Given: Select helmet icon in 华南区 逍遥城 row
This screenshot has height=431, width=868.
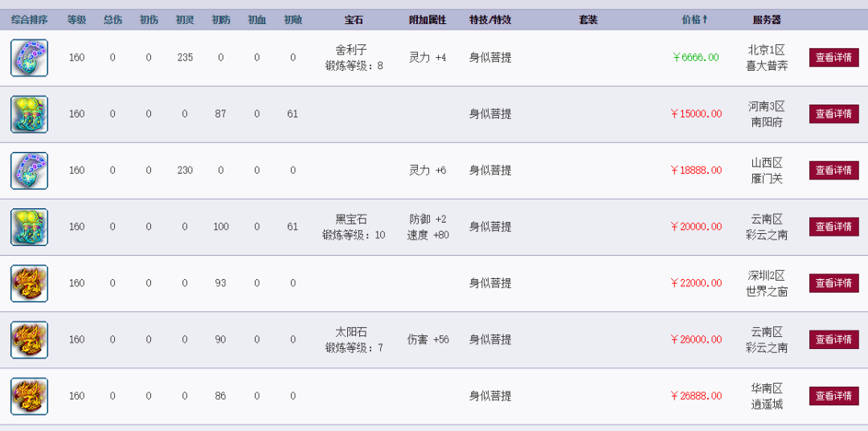Looking at the screenshot, I should (30, 396).
